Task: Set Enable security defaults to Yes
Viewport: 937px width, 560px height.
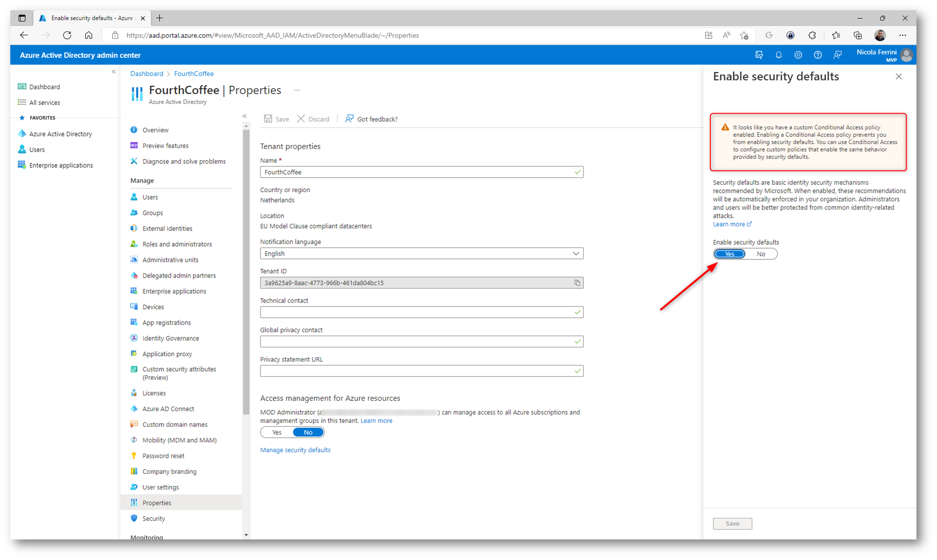Action: (729, 254)
